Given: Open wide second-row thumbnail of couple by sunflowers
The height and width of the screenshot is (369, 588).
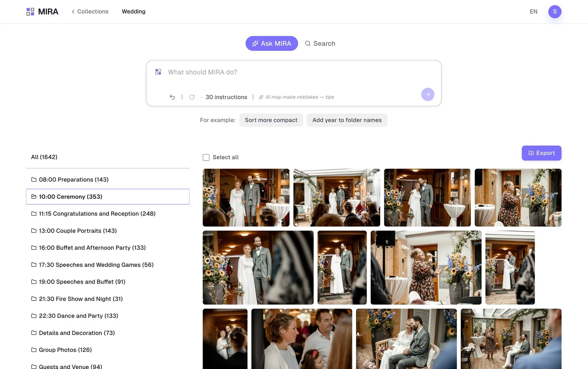Looking at the screenshot, I should (x=258, y=268).
